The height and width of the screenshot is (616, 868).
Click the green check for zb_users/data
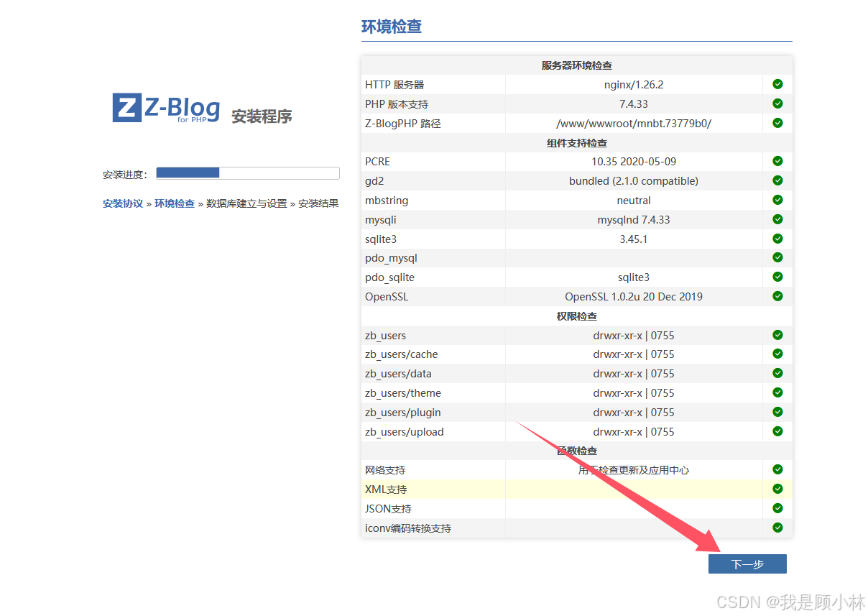pyautogui.click(x=777, y=373)
